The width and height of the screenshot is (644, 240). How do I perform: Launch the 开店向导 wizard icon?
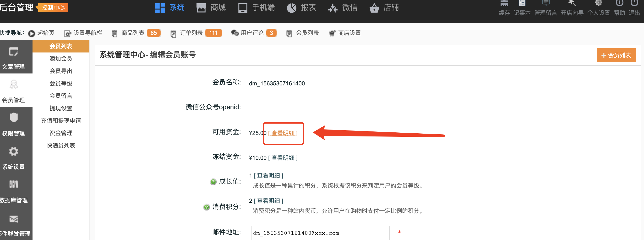point(572,3)
